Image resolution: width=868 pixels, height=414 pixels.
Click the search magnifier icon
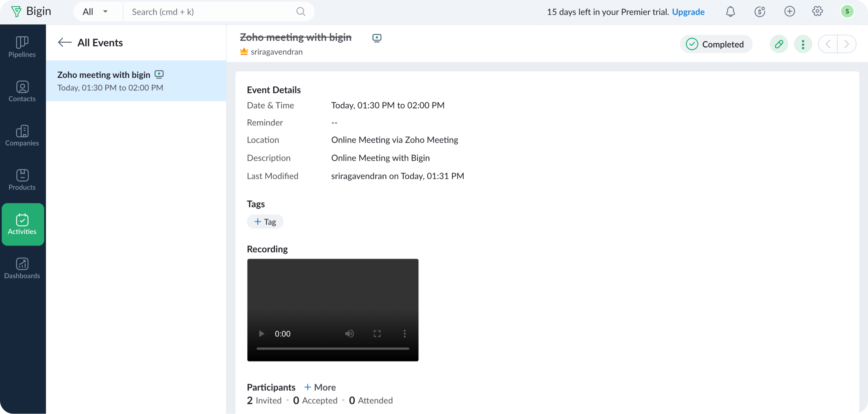click(300, 12)
